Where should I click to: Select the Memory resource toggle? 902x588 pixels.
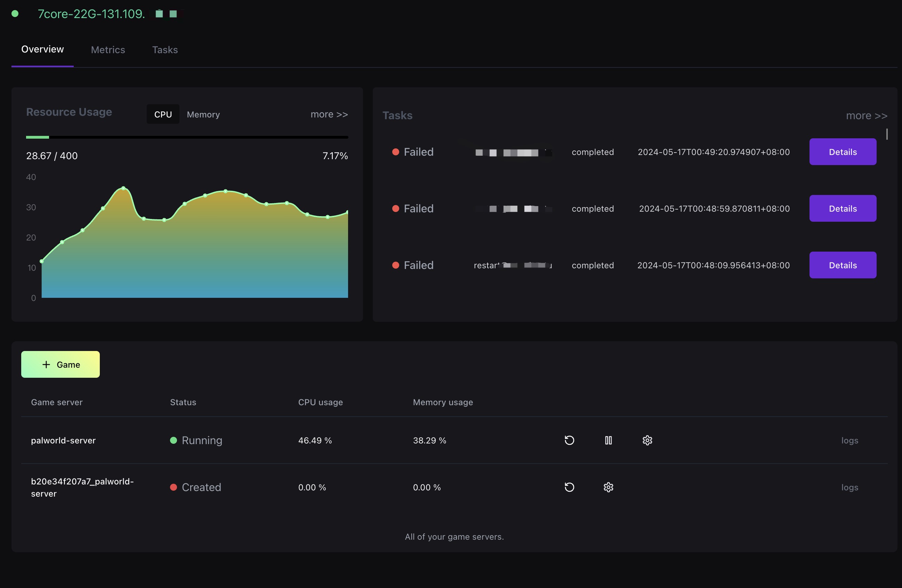pyautogui.click(x=203, y=114)
